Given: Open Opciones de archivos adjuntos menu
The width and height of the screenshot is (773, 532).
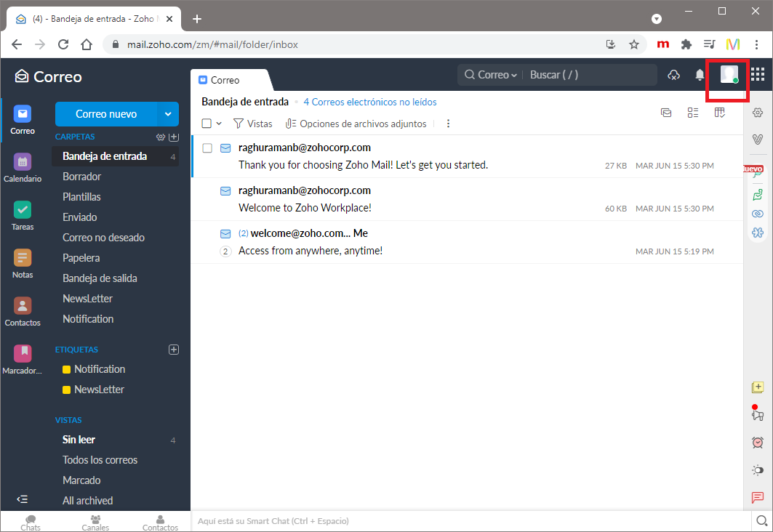Looking at the screenshot, I should [356, 123].
